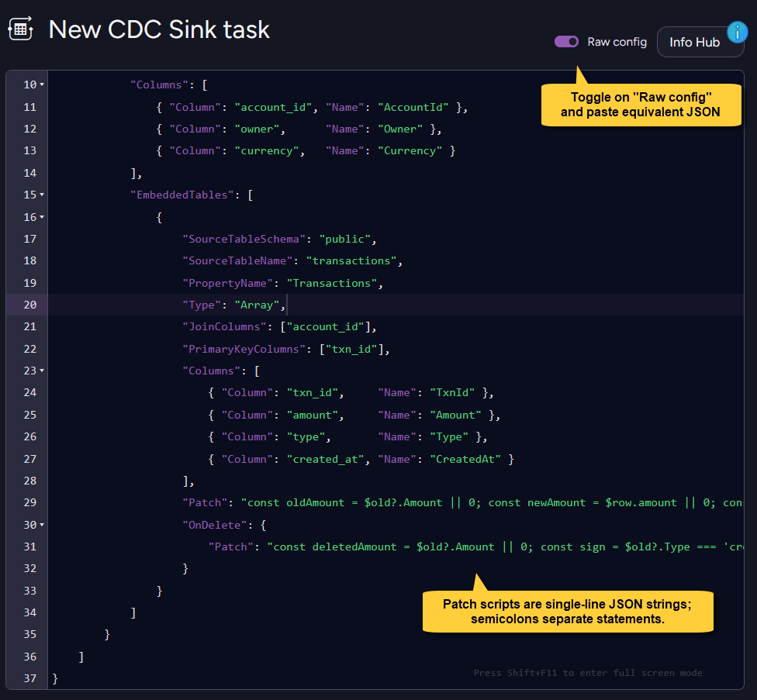Screen dimensions: 757x700
Task: Collapse the object fold on line 16
Action: (x=42, y=217)
